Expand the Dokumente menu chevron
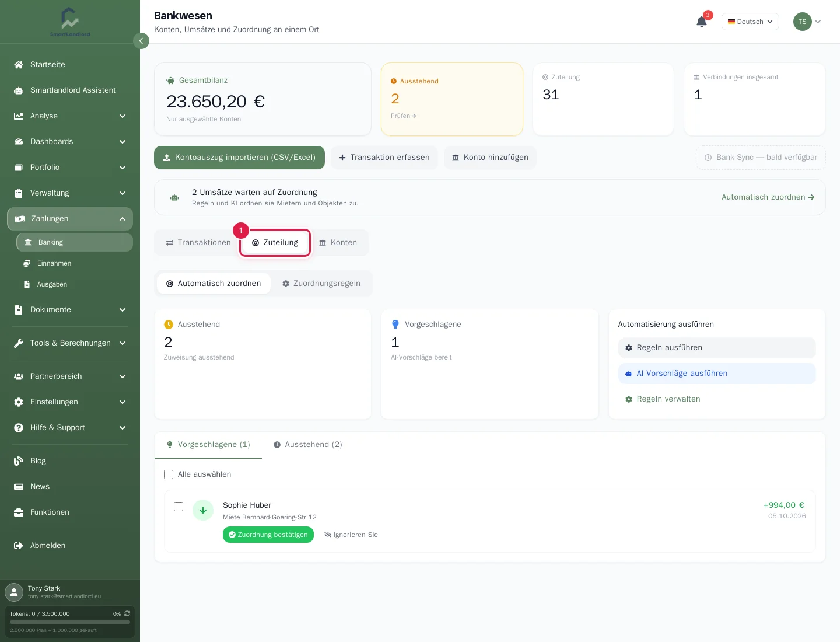This screenshot has height=642, width=840. pos(123,310)
